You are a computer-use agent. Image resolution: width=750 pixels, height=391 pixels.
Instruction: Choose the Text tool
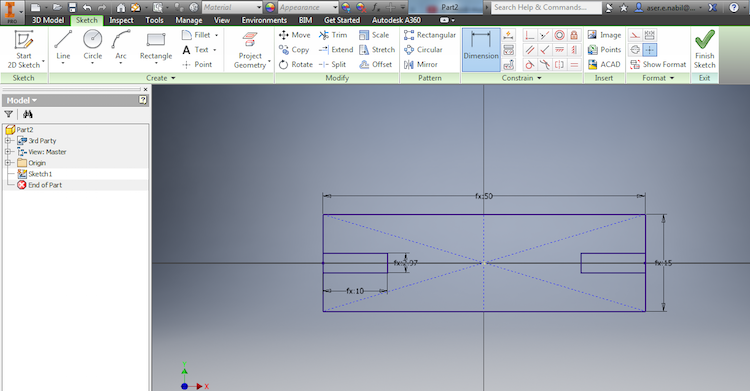pyautogui.click(x=199, y=50)
